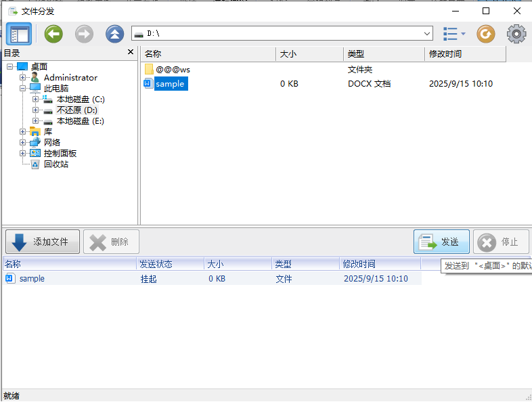532x402 pixels.
Task: Sort file list by 名称 column
Action: pyautogui.click(x=208, y=54)
